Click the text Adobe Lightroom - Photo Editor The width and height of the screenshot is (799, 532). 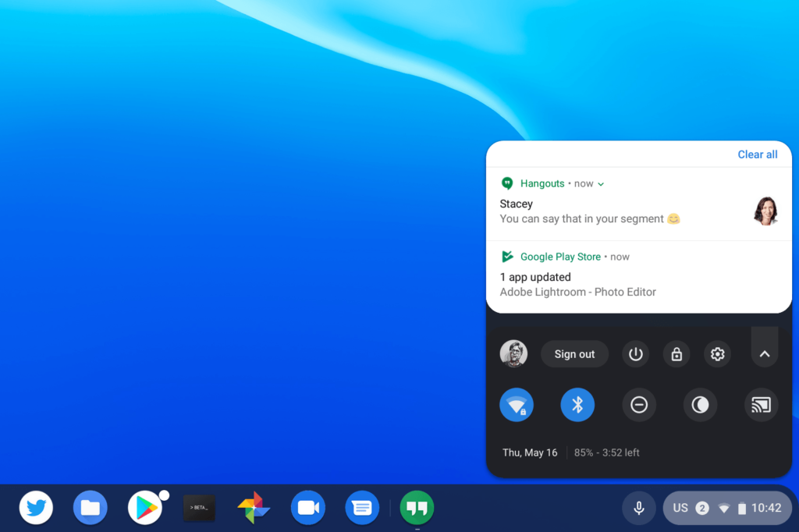(578, 292)
